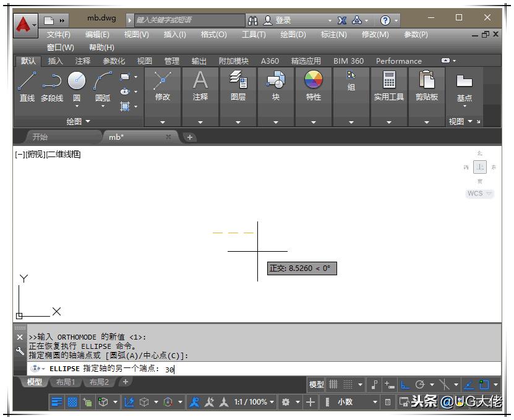Add a new drawing tab with plus button
Screen dimensions: 514x420
click(189, 137)
